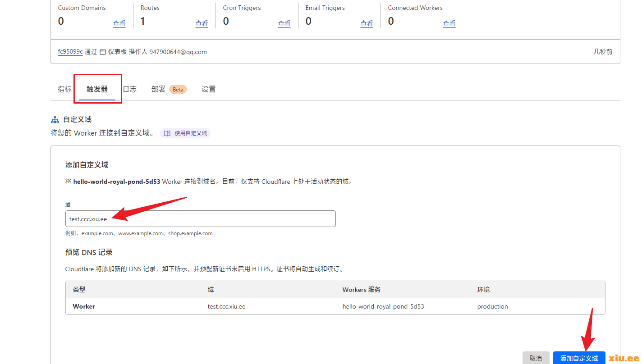Open the 设置 tab
Screen dimensions: 642x364
(x=208, y=89)
